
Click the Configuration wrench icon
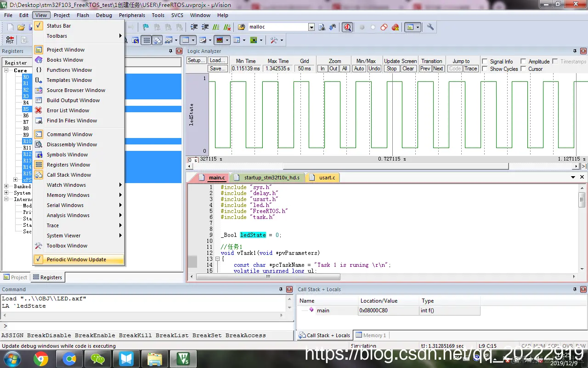pos(430,27)
